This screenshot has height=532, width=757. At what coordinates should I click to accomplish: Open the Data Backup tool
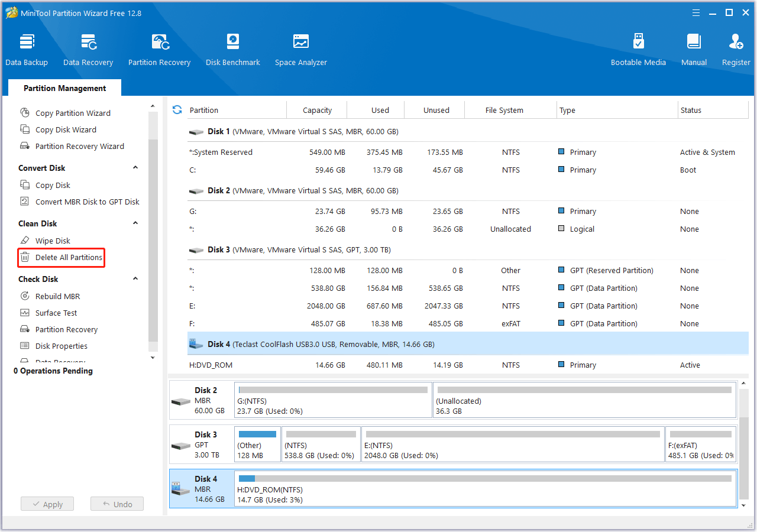(x=27, y=50)
